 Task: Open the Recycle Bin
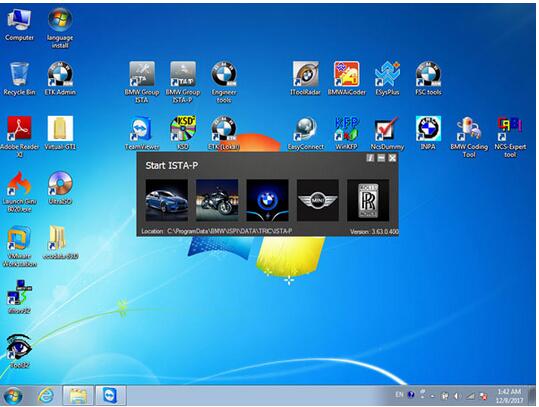[x=19, y=78]
